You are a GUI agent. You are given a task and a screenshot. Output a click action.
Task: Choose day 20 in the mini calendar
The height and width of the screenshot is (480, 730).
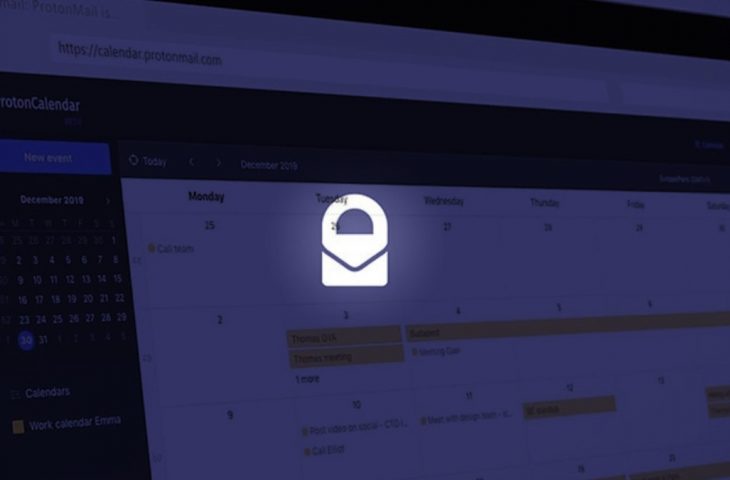point(88,298)
